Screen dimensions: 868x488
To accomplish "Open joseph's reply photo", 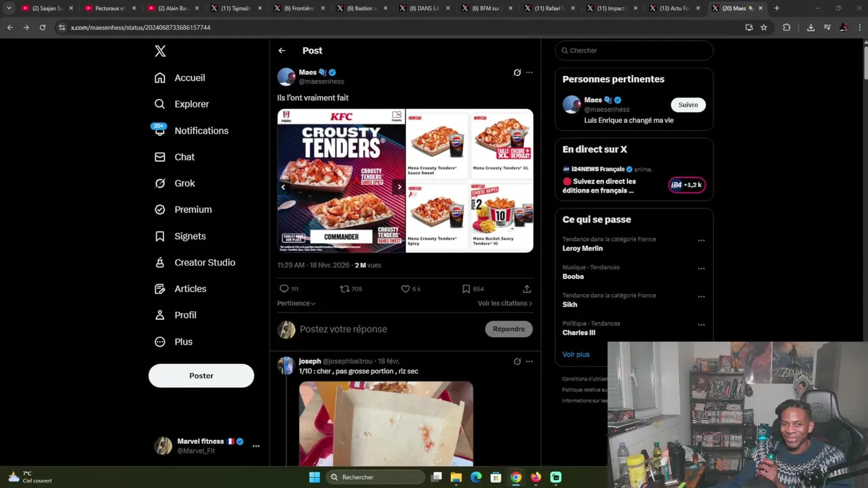I will coord(386,424).
